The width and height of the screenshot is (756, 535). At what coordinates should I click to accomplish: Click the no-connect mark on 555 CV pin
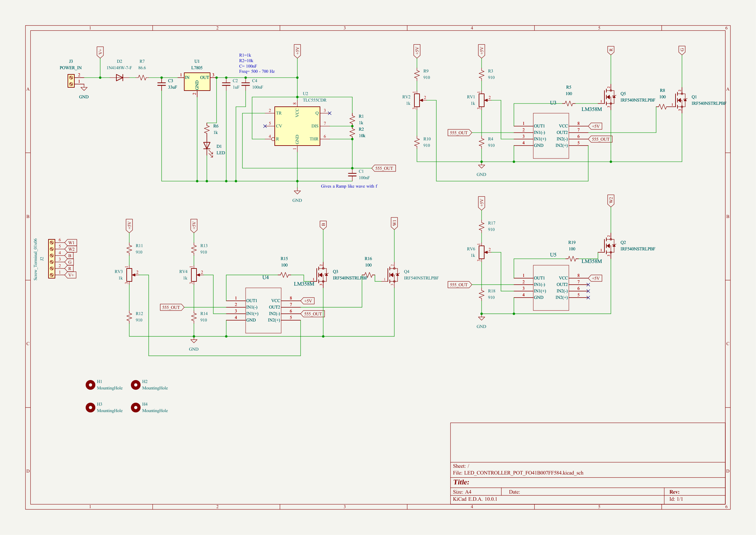coord(265,126)
